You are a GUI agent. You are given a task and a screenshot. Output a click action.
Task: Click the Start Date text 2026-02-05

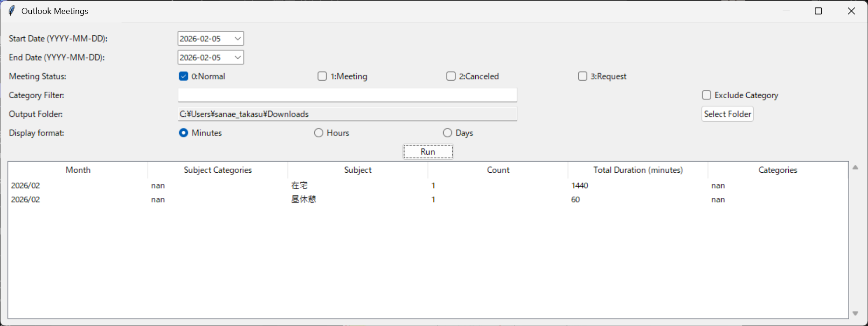[200, 39]
